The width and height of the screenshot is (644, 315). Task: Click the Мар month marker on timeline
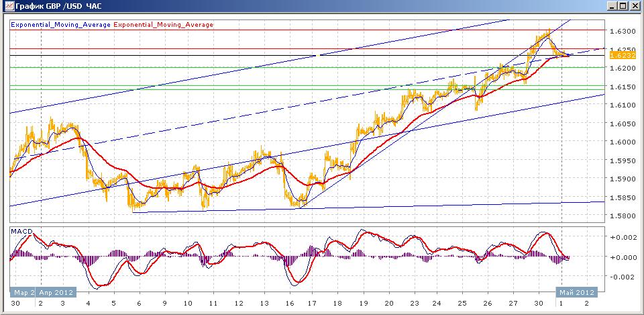coord(23,293)
